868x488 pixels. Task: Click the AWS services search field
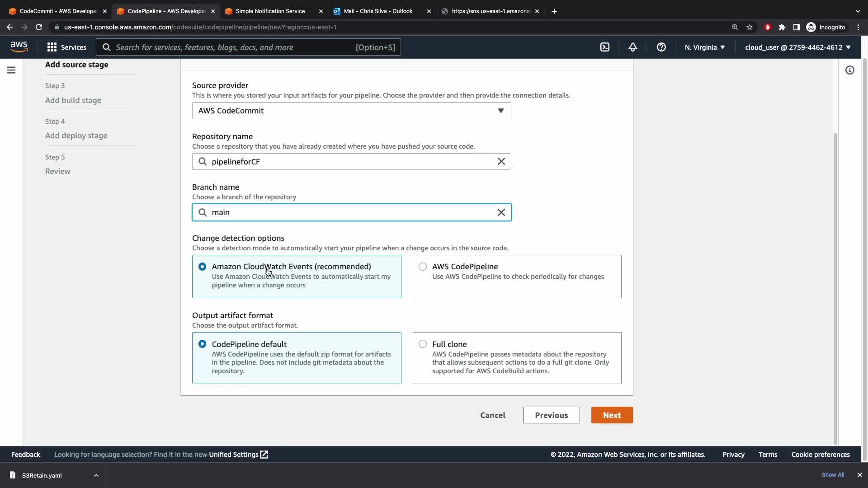pos(248,47)
